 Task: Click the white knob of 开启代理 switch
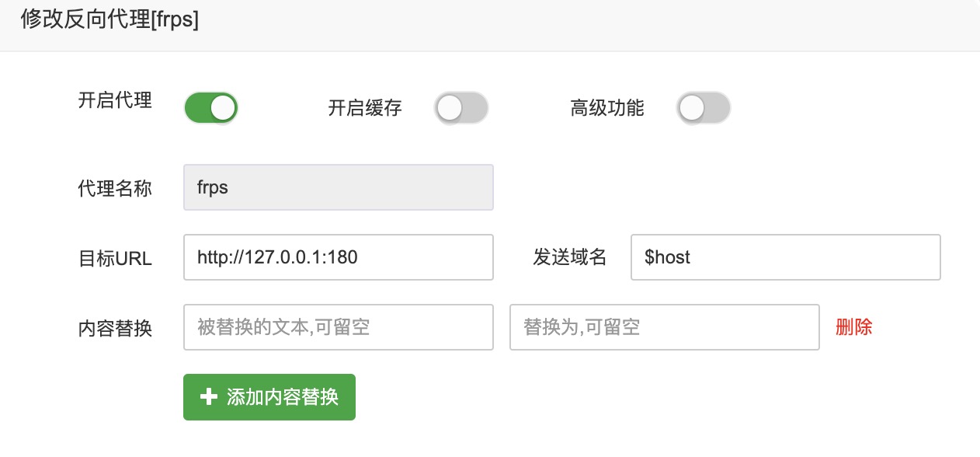pos(223,108)
